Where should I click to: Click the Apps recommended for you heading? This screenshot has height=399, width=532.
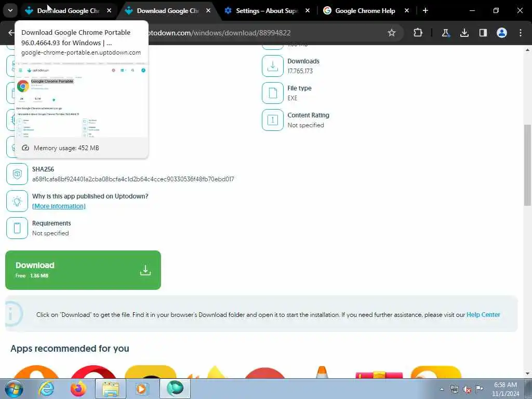tap(70, 349)
